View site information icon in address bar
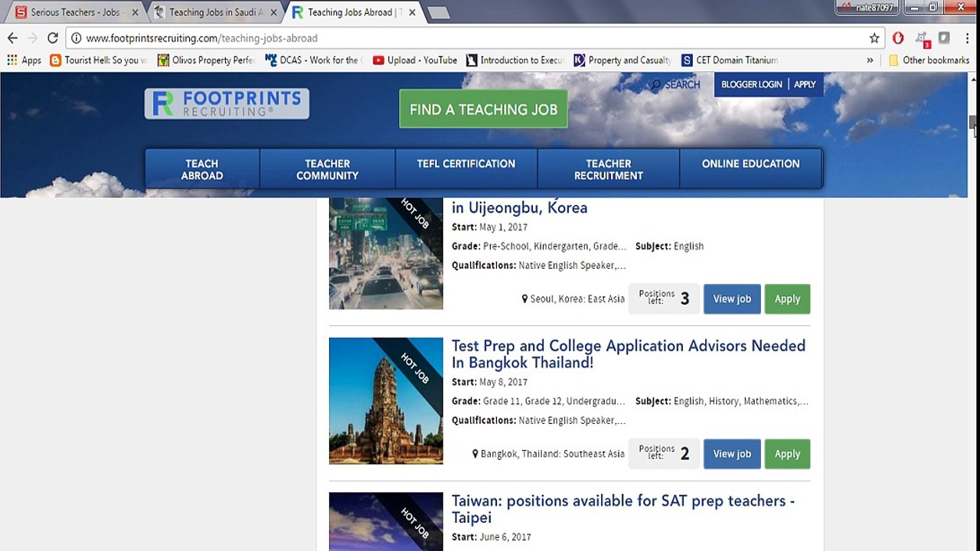 76,38
